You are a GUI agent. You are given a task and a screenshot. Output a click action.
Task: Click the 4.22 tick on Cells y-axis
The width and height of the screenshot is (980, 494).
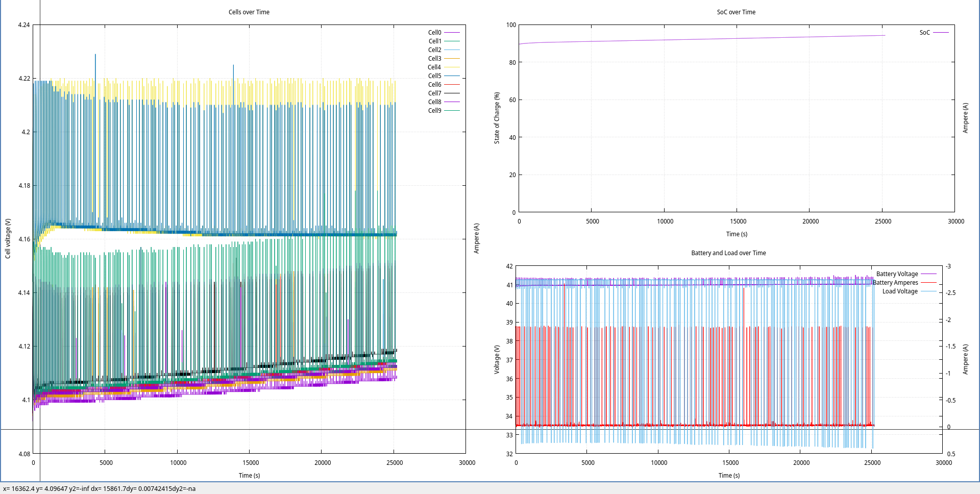(24, 79)
